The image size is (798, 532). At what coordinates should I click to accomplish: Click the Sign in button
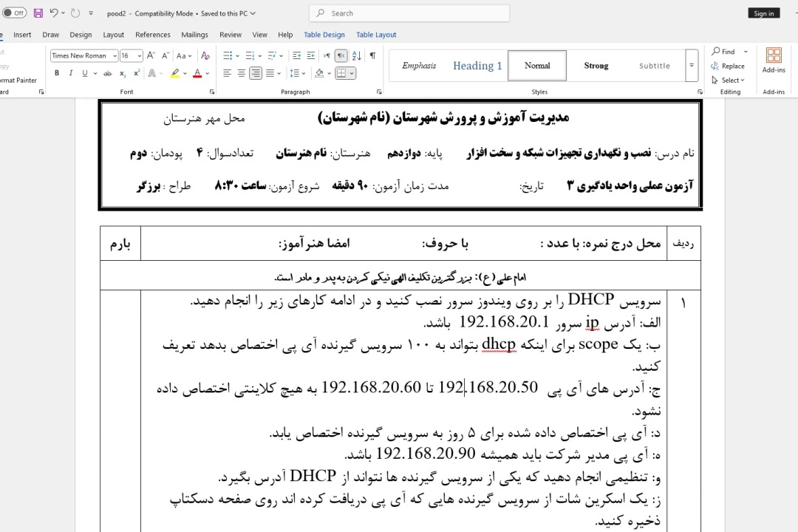[x=763, y=13]
